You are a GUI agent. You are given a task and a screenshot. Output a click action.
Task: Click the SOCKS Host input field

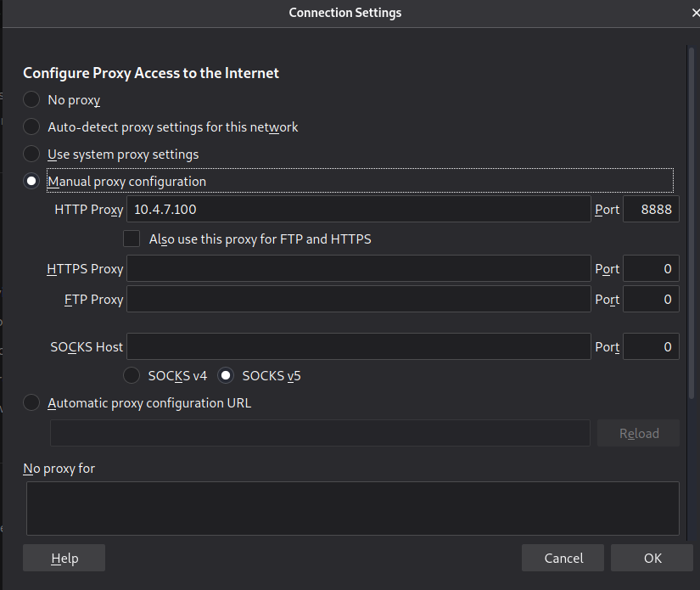click(358, 346)
